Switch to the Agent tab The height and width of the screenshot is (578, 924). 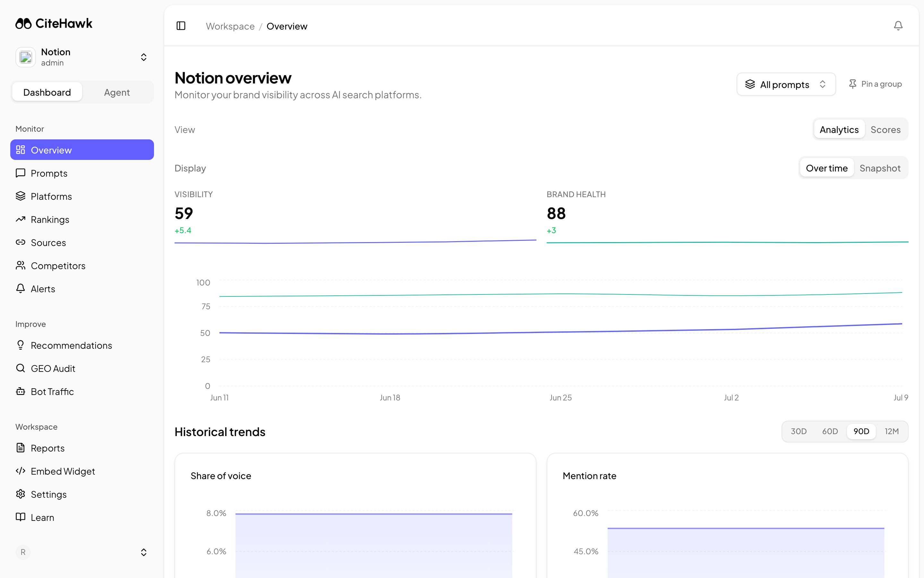click(x=117, y=92)
